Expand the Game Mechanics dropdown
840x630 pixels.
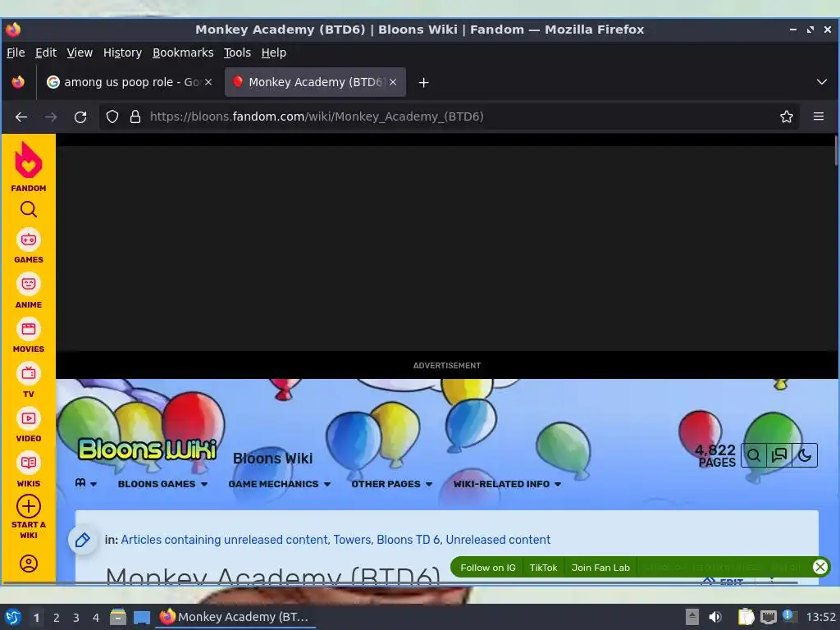(x=279, y=484)
